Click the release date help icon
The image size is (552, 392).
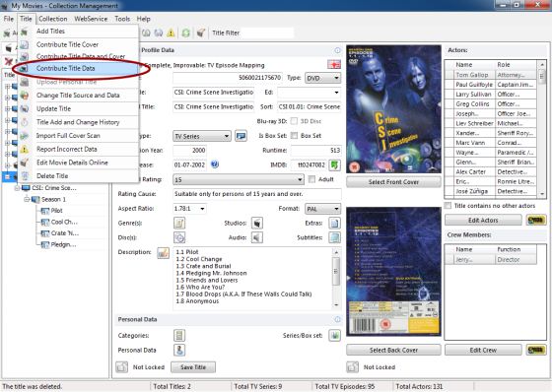[x=215, y=164]
